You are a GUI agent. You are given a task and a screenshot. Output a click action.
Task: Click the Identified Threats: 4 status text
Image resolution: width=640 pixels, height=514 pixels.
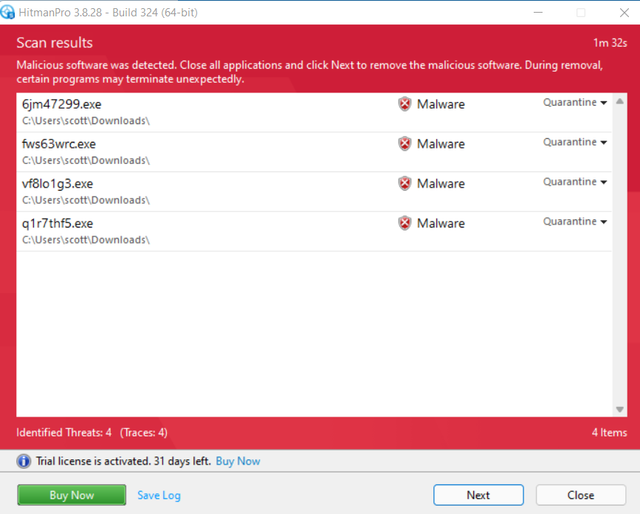point(64,432)
